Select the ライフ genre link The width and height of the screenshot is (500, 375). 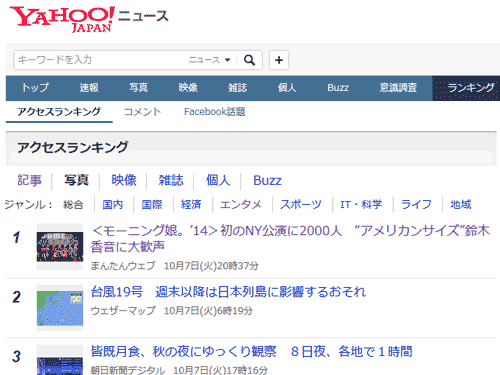[x=416, y=204]
